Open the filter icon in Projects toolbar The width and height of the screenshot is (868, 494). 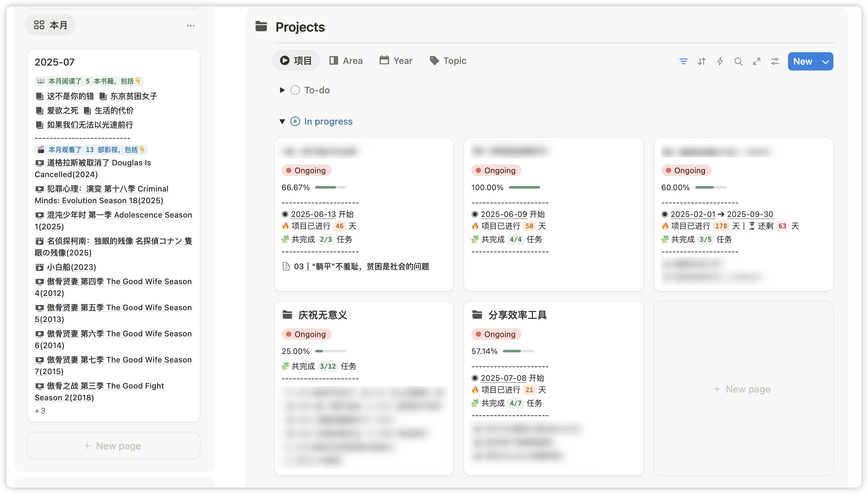click(683, 61)
